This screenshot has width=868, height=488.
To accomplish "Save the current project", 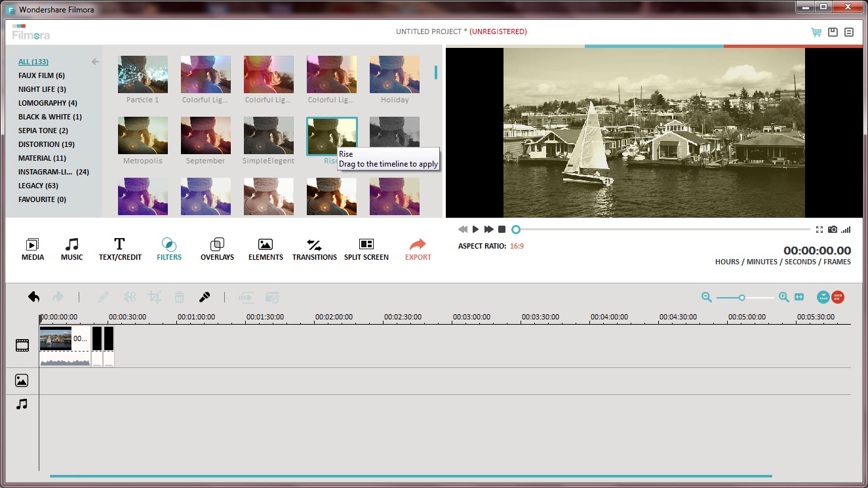I will tap(833, 31).
